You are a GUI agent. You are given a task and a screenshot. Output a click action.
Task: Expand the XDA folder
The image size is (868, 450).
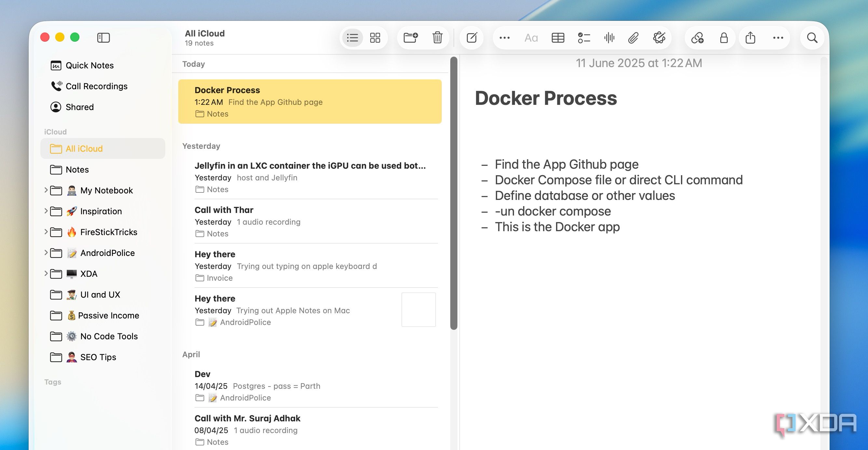point(46,274)
